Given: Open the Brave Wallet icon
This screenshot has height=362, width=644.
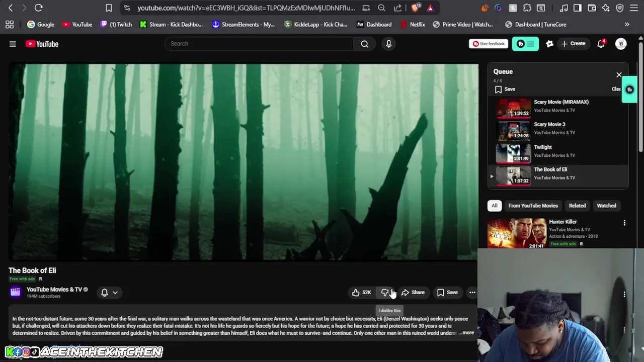Looking at the screenshot, I should 592,8.
